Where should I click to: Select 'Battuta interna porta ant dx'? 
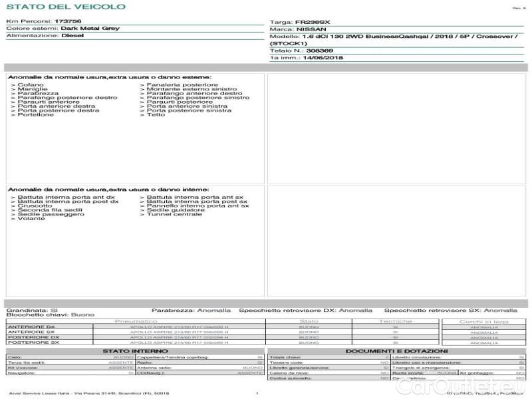(x=66, y=197)
